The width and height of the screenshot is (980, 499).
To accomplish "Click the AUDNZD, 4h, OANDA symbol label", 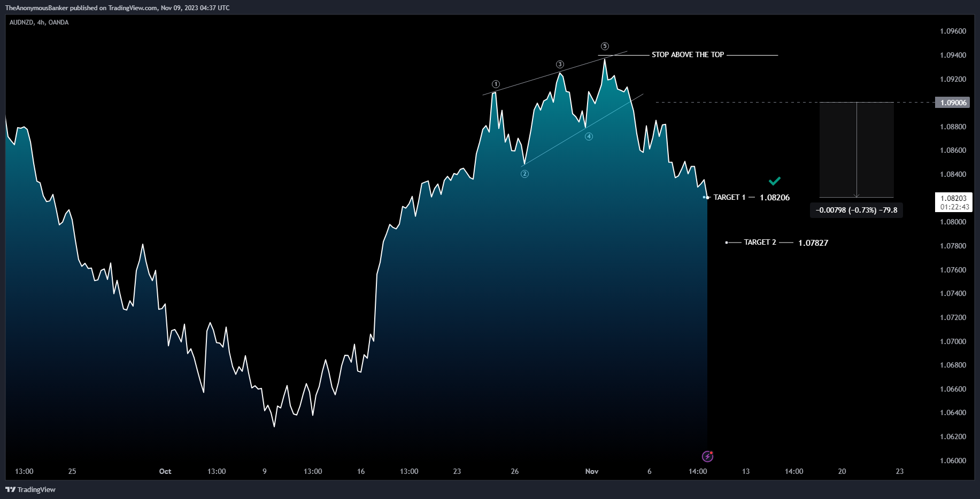I will [x=39, y=22].
